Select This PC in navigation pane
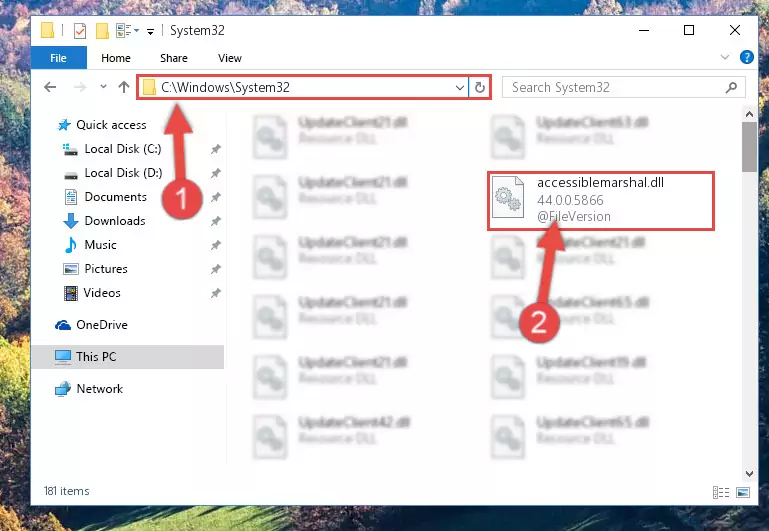Viewport: 769px width, 531px height. [128, 357]
